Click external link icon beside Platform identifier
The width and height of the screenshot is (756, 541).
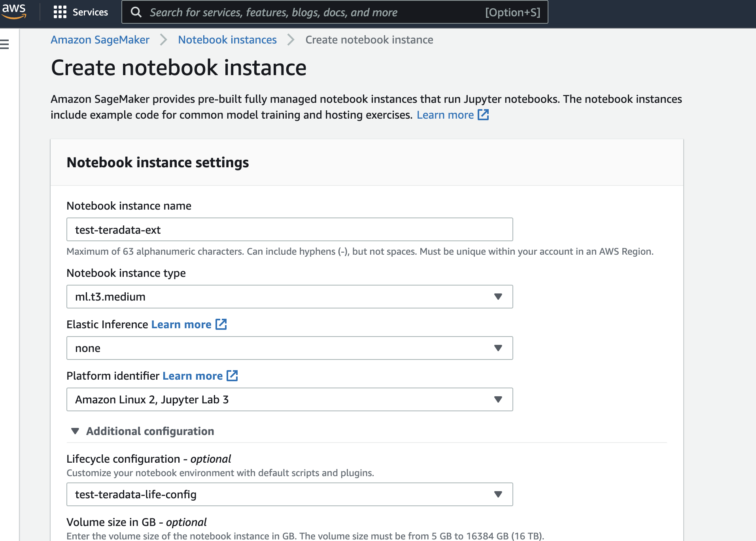232,376
